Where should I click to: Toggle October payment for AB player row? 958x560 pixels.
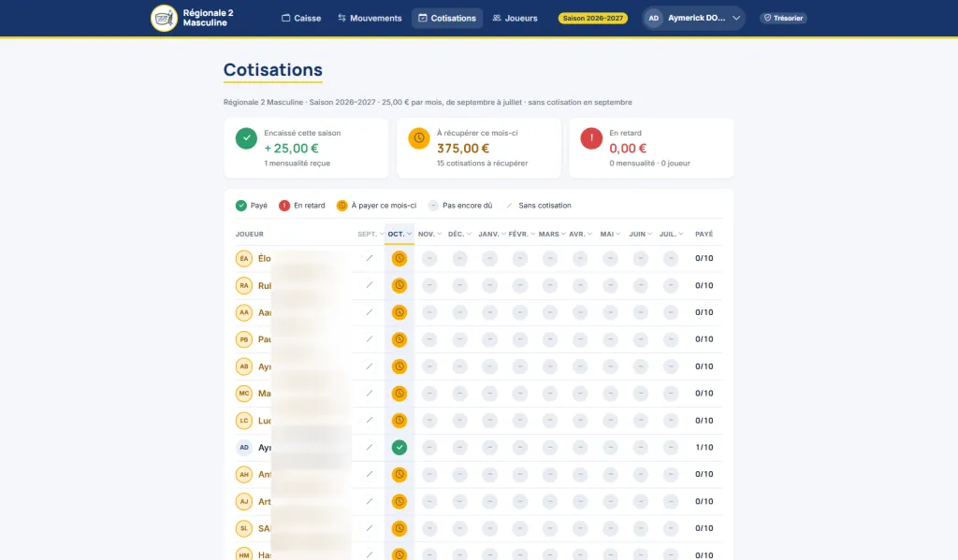[399, 366]
